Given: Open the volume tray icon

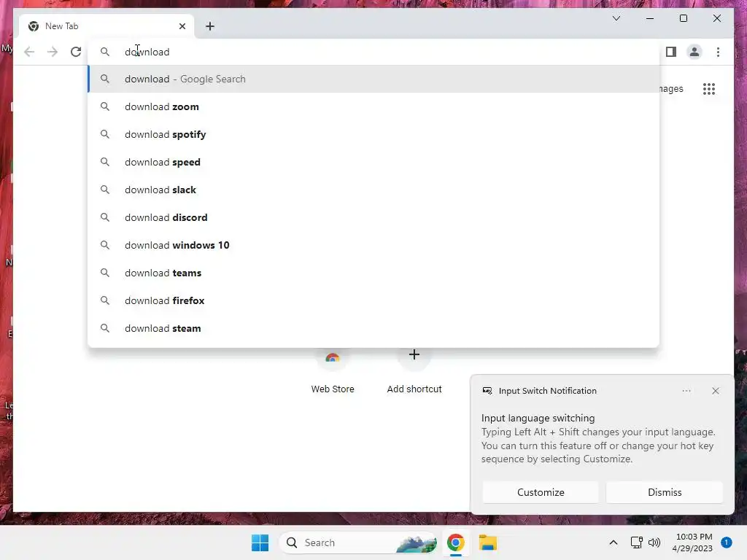Looking at the screenshot, I should pos(654,542).
